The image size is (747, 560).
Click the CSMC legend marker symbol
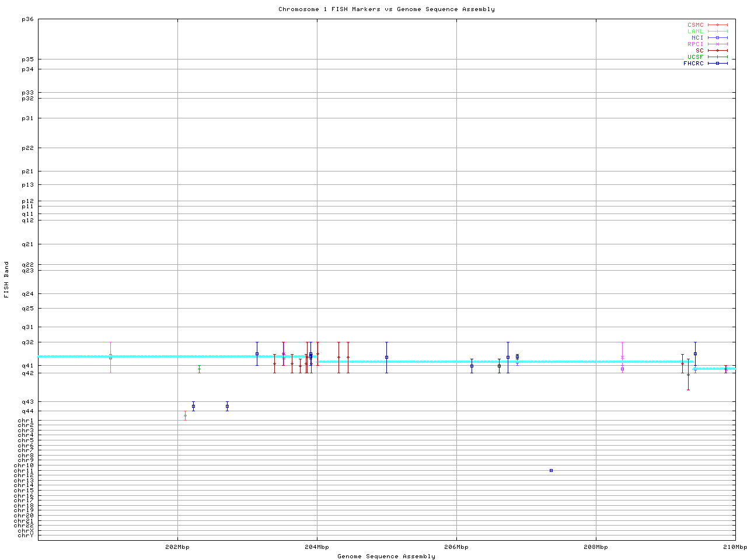pyautogui.click(x=717, y=25)
